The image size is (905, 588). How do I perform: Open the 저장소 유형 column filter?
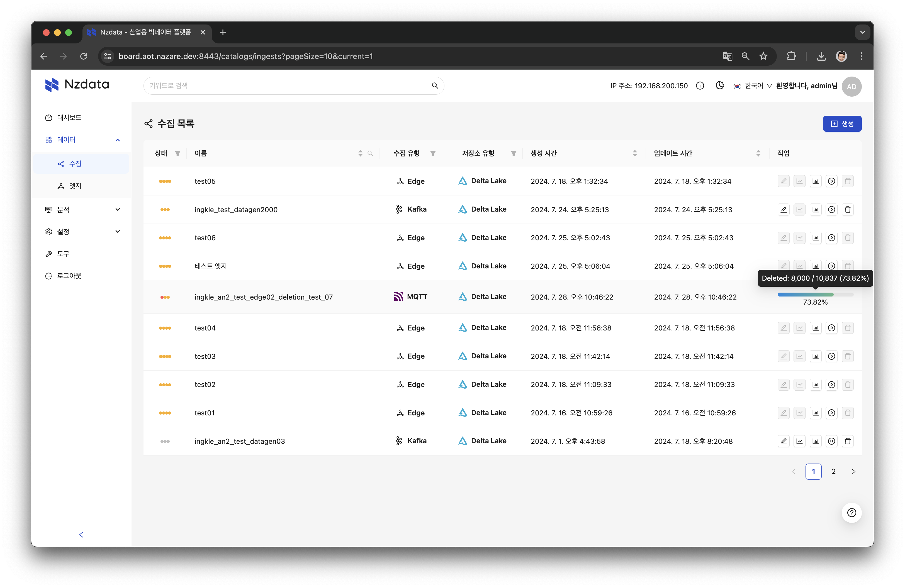pyautogui.click(x=513, y=153)
